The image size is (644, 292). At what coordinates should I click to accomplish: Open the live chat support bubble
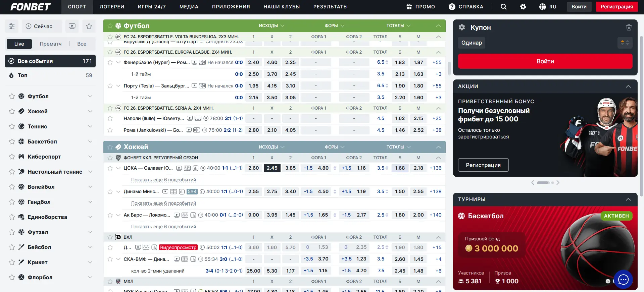[x=623, y=279]
